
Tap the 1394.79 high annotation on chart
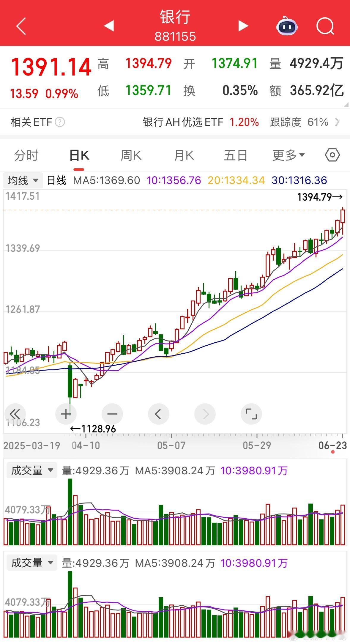point(320,197)
